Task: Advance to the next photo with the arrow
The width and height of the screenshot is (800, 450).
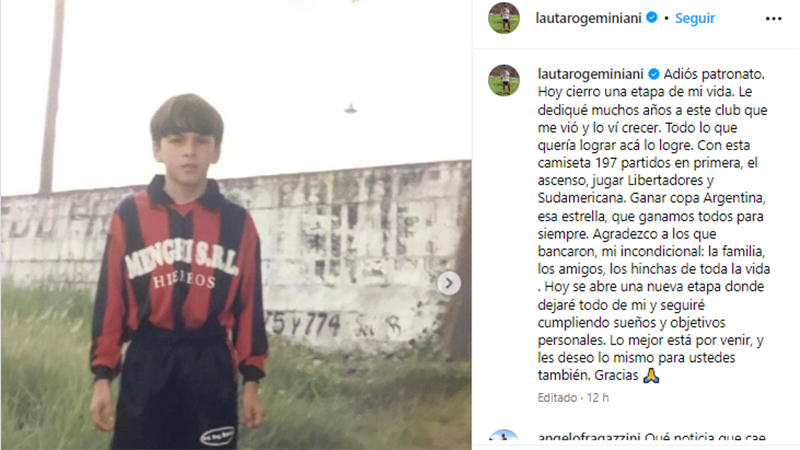Action: coord(449,283)
